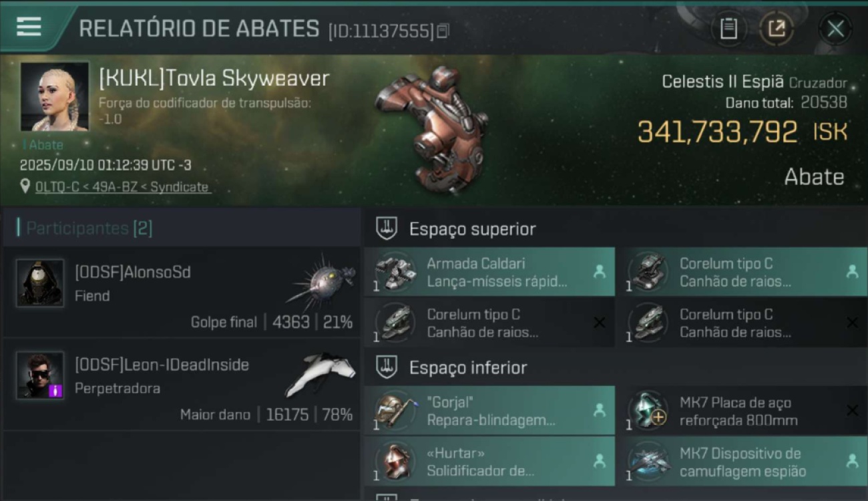This screenshot has width=868, height=501.
Task: Click the share export icon
Action: (x=777, y=29)
